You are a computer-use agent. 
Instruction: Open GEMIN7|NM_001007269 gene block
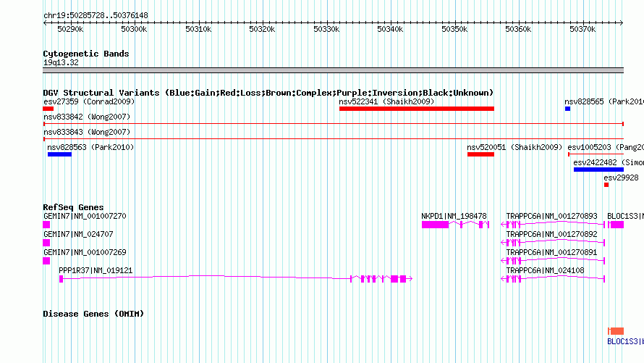[46, 261]
